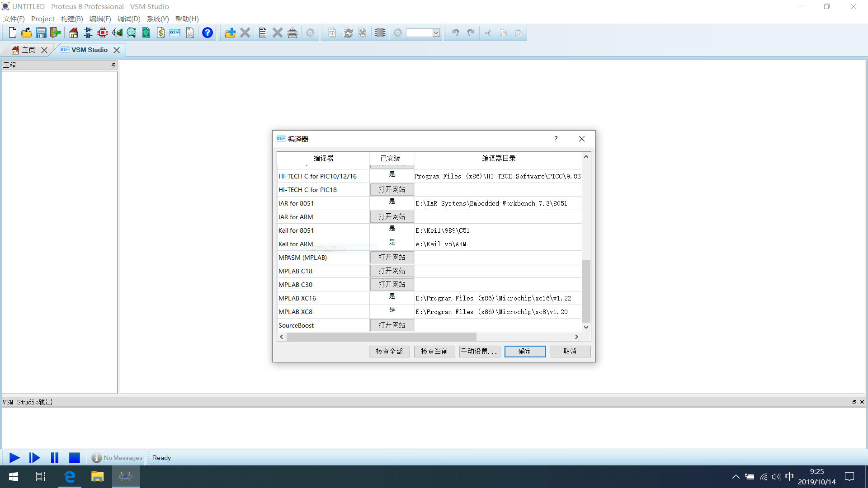Click the close project door icon
The image size is (868, 488).
(x=56, y=33)
